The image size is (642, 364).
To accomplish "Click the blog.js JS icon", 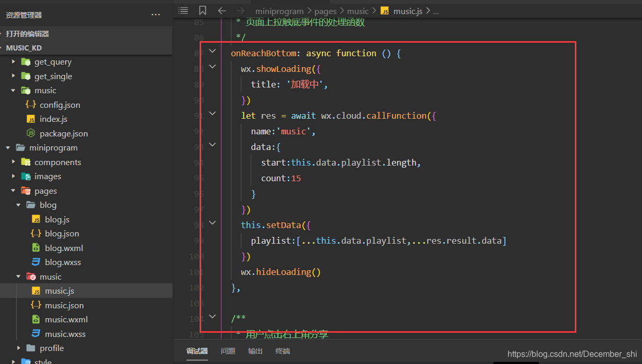I will click(36, 219).
